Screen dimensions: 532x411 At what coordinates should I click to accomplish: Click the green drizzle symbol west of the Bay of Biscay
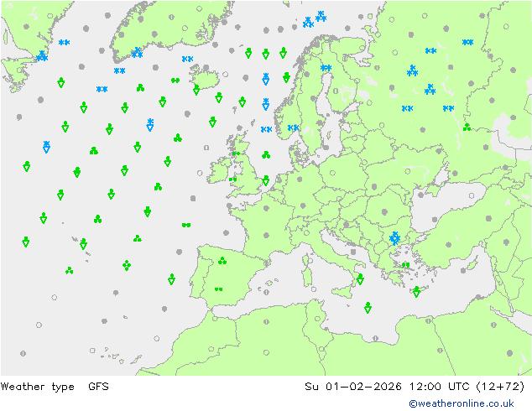pos(186,225)
